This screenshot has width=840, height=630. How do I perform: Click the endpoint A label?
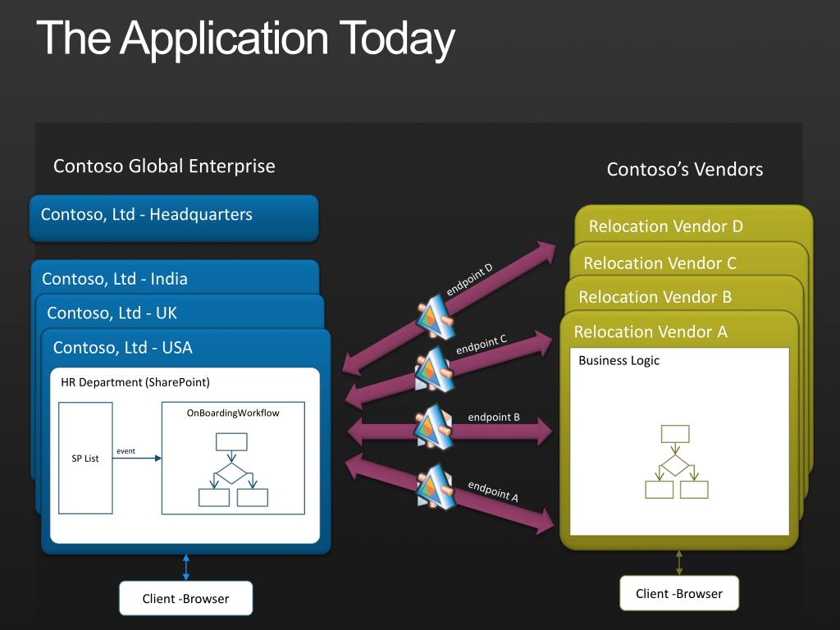pyautogui.click(x=493, y=491)
